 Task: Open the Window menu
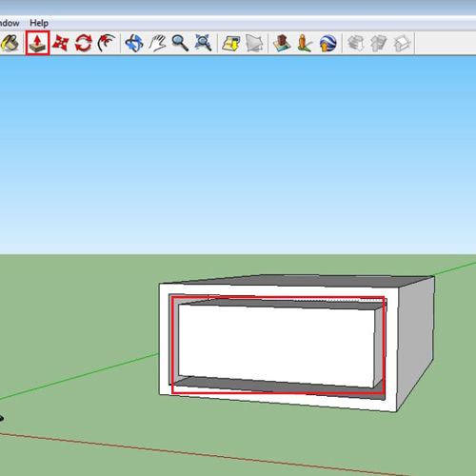10,23
